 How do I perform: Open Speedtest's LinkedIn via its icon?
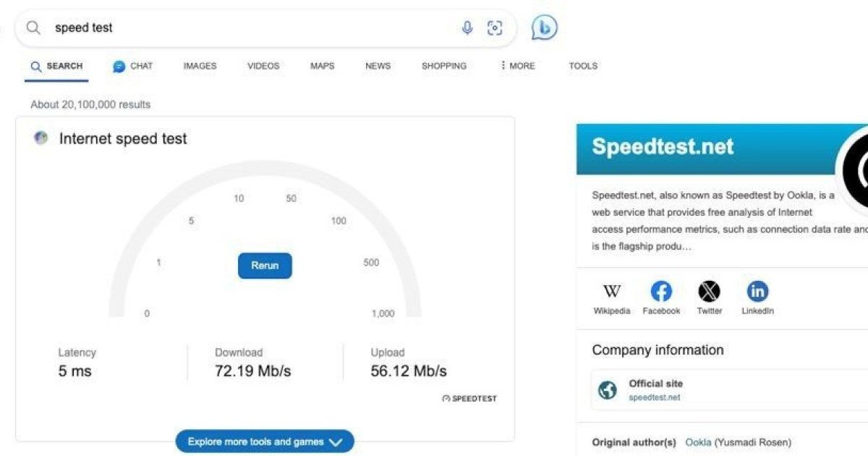click(757, 292)
